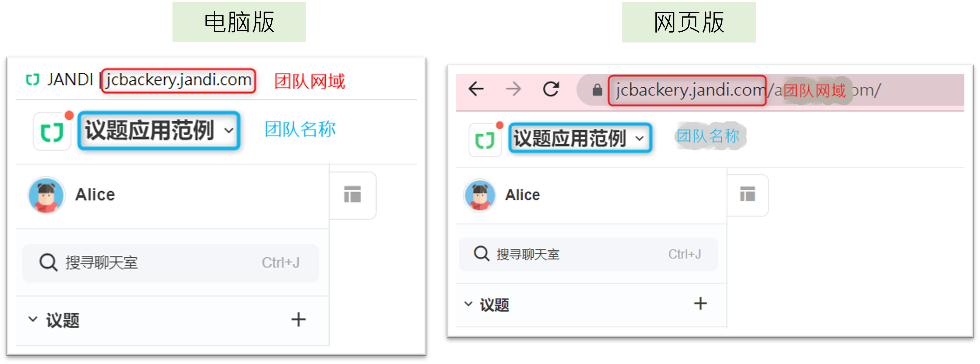Open the 议题应用范例 team dropdown in web version
980x364 pixels.
[580, 138]
